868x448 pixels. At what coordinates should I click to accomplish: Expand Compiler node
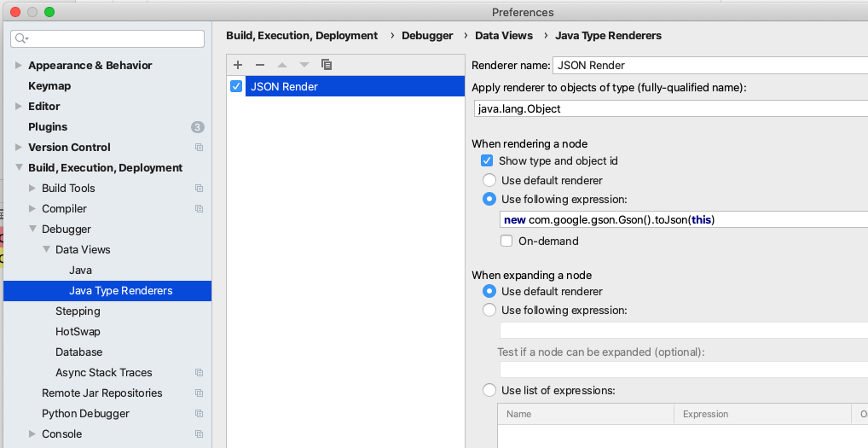[x=32, y=209]
